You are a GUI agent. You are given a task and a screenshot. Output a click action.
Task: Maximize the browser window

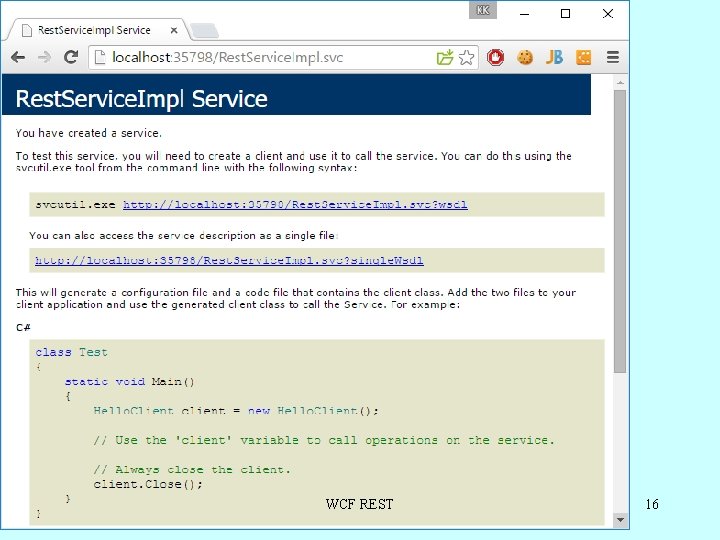[x=565, y=14]
